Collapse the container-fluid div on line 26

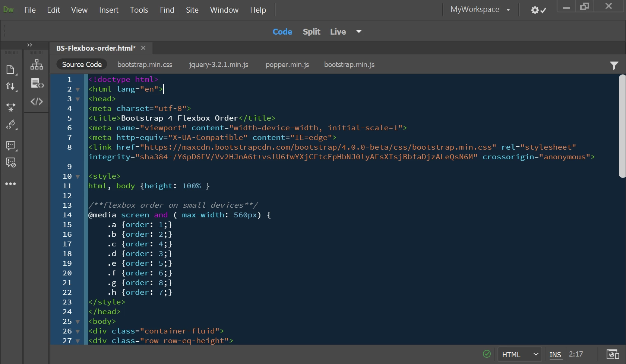[x=78, y=332]
